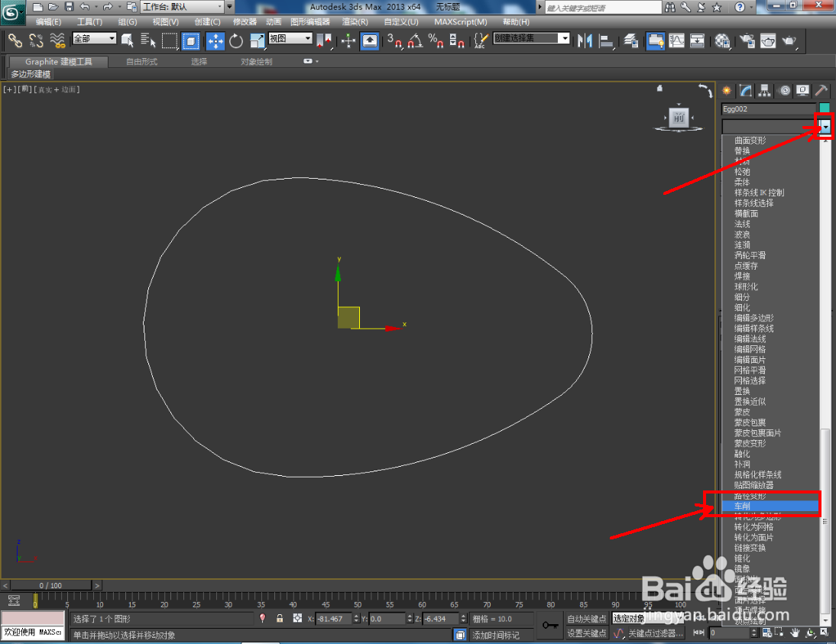
Task: Click the Egg002 object color swatch
Action: pyautogui.click(x=825, y=108)
